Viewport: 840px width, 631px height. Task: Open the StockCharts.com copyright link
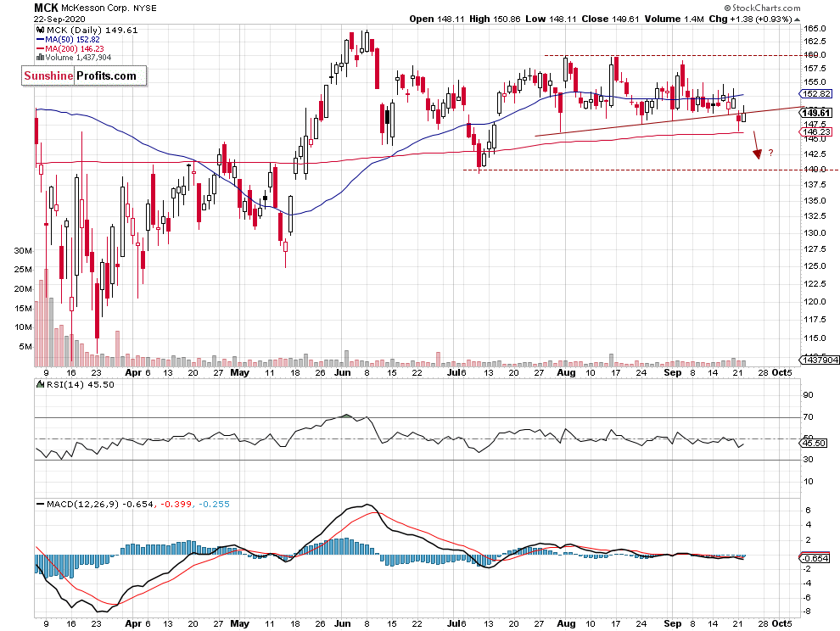762,8
